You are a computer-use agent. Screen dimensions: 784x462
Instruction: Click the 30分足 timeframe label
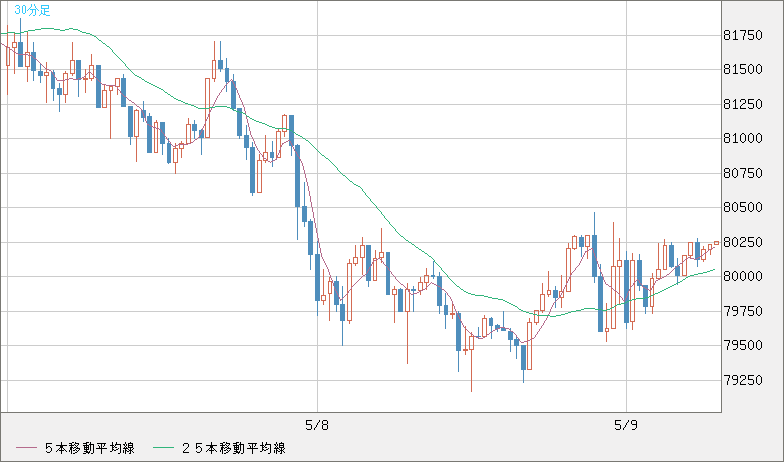(x=32, y=10)
